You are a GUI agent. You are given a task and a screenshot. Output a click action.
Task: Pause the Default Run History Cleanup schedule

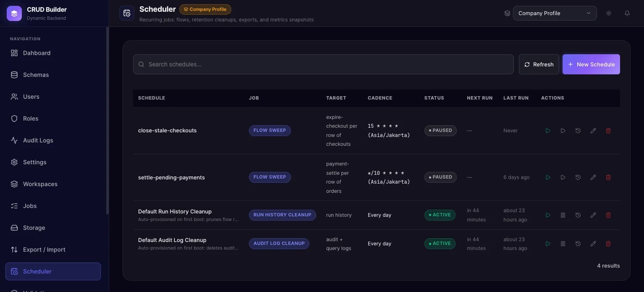click(x=563, y=215)
